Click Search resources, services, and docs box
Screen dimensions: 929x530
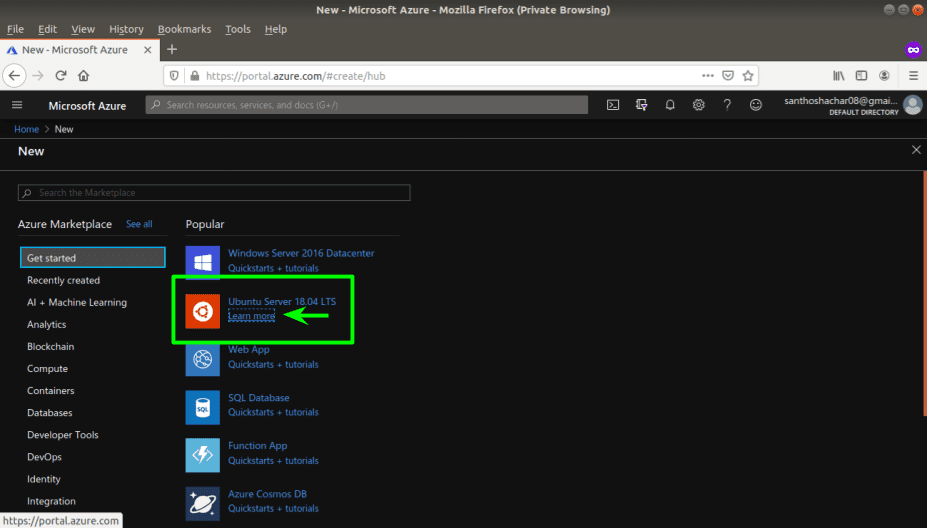click(x=367, y=105)
